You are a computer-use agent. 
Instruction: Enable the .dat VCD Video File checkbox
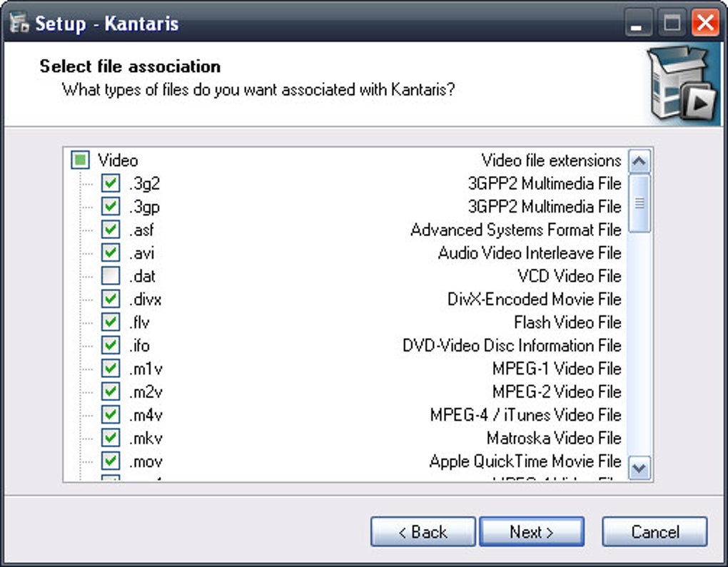(110, 276)
